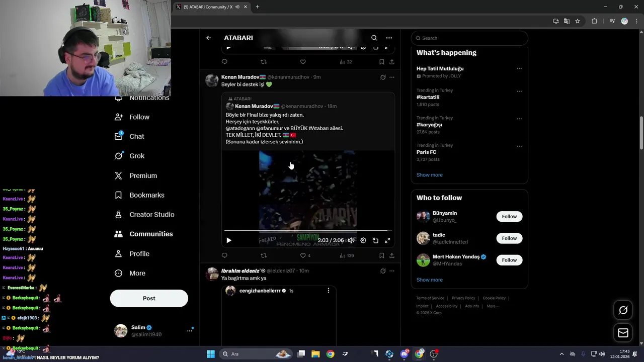The width and height of the screenshot is (644, 362).
Task: Open options for Paris FC trend
Action: click(x=519, y=146)
